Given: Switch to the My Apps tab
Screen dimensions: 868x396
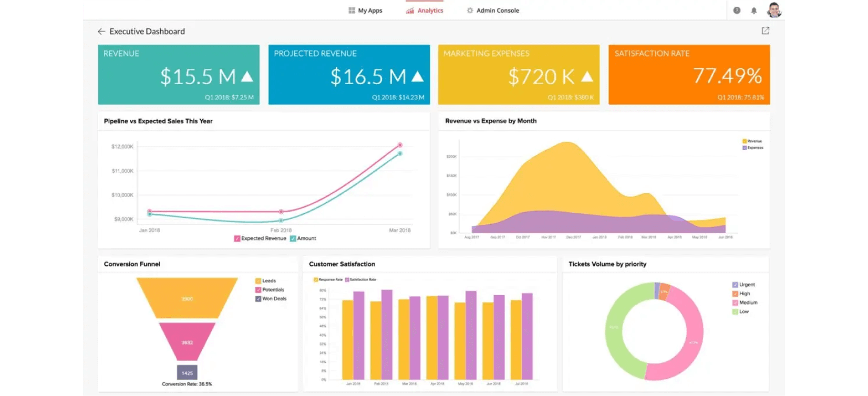Looking at the screenshot, I should (366, 11).
